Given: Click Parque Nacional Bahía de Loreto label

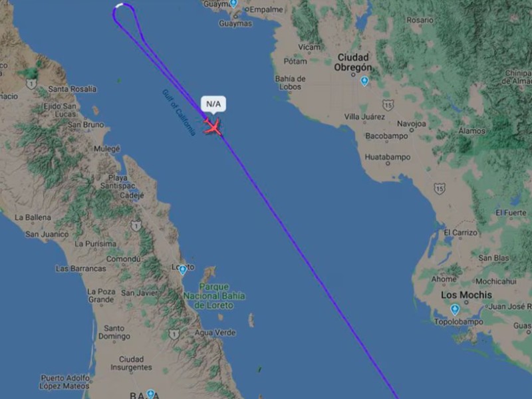Looking at the screenshot, I should 214,296.
